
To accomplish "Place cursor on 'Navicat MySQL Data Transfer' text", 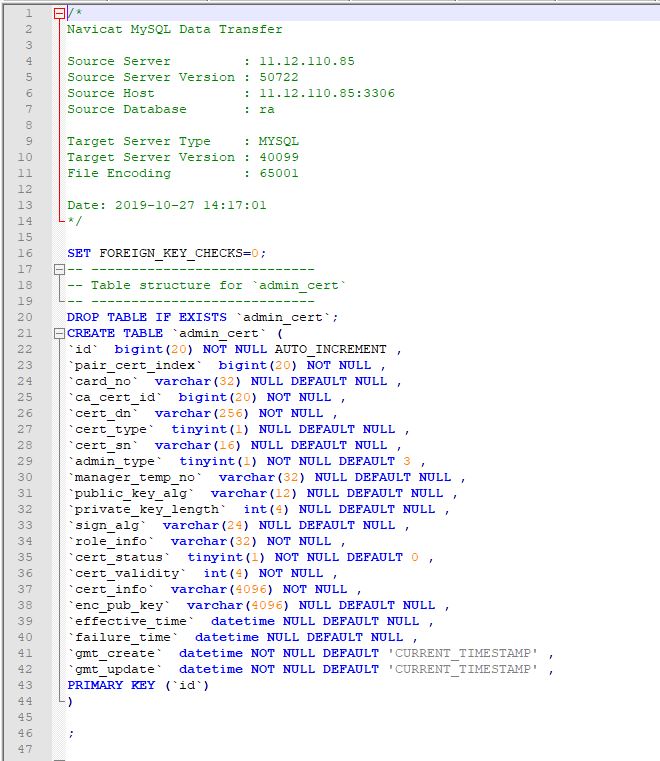I will (x=175, y=29).
